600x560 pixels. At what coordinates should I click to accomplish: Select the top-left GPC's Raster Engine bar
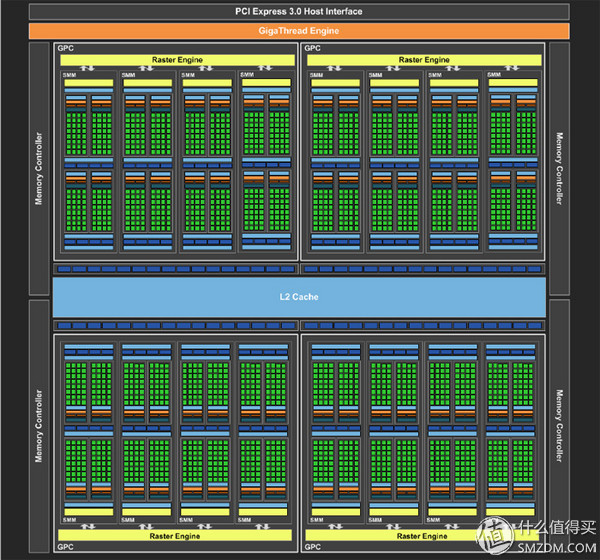(x=176, y=60)
